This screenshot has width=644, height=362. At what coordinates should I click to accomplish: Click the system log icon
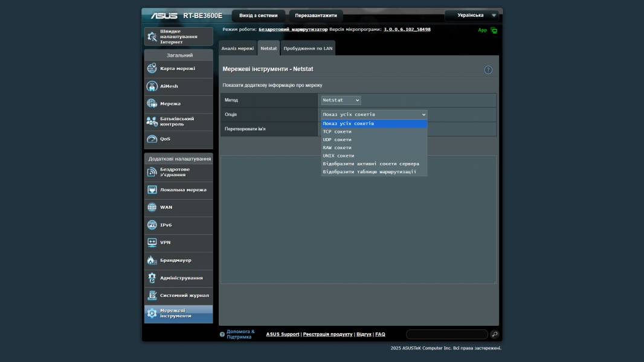[152, 295]
